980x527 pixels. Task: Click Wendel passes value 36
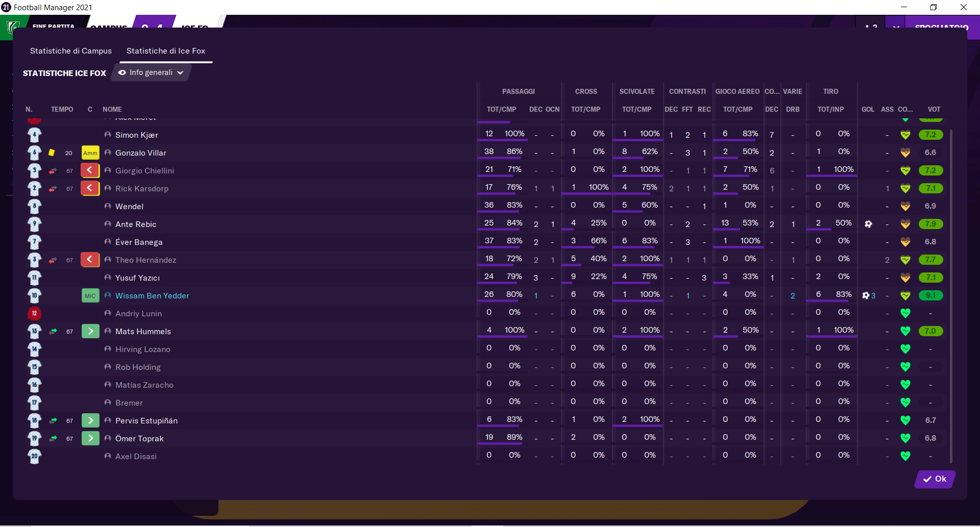(489, 205)
